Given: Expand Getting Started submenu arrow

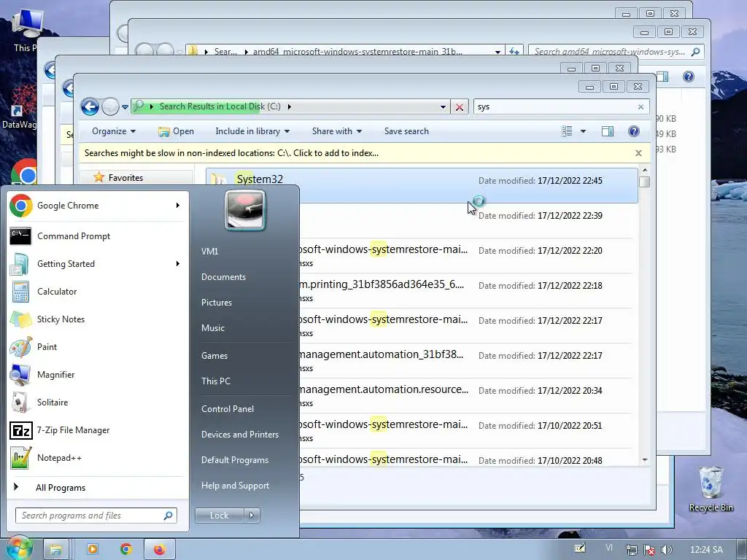Looking at the screenshot, I should coord(178,264).
